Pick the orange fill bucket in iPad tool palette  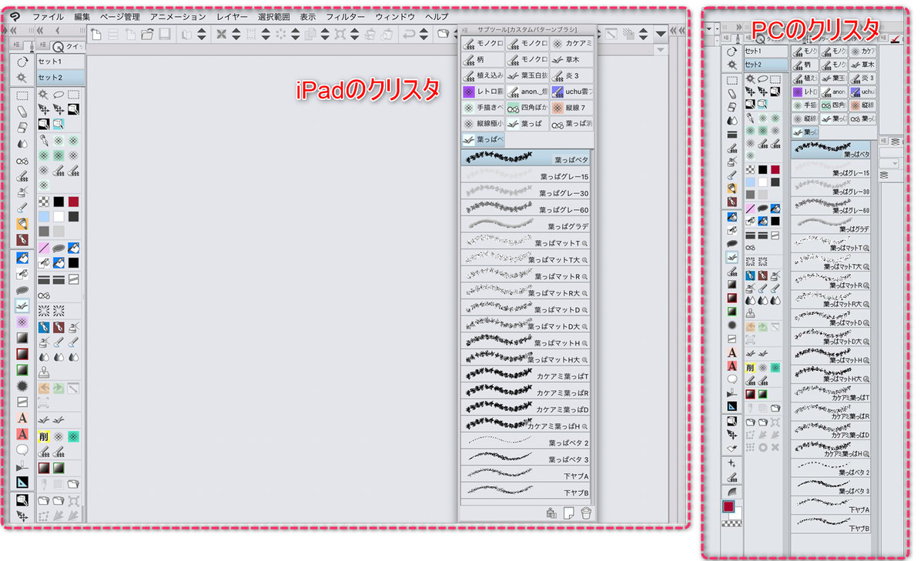(x=22, y=224)
